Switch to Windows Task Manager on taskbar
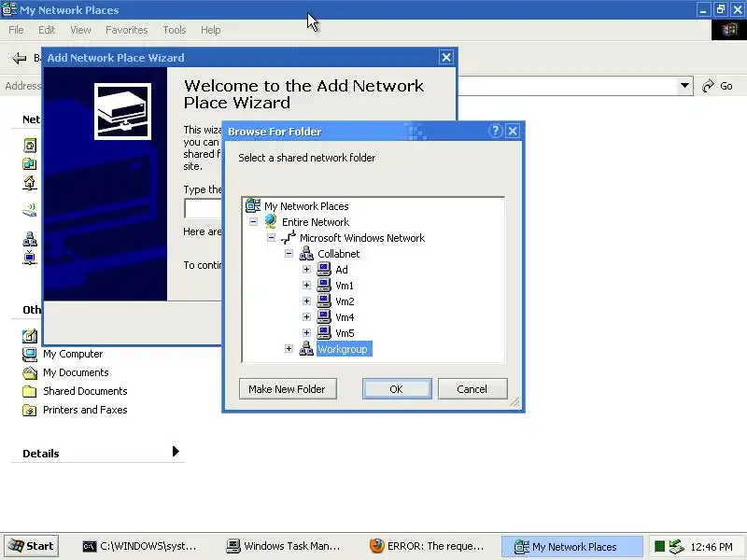 pos(284,546)
